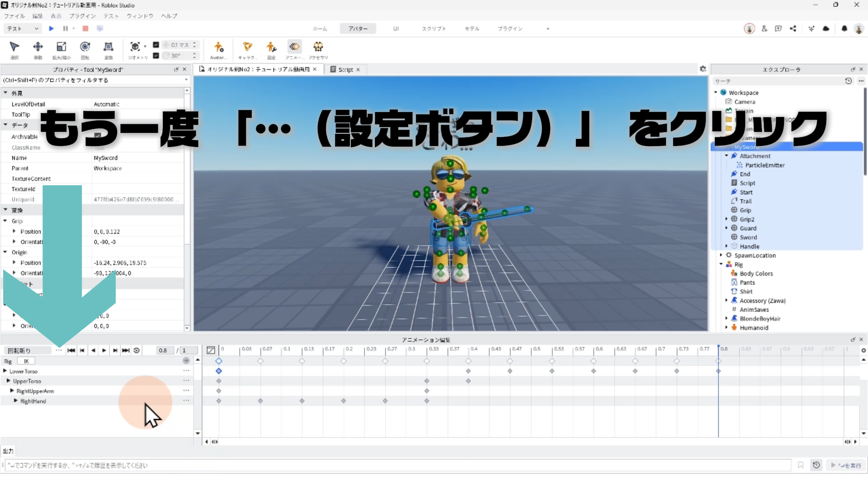Switch to the Script tab

tap(345, 70)
